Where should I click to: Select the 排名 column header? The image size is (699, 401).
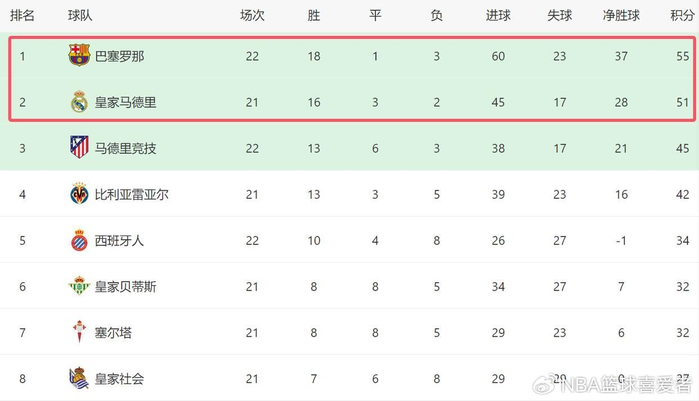click(x=22, y=15)
